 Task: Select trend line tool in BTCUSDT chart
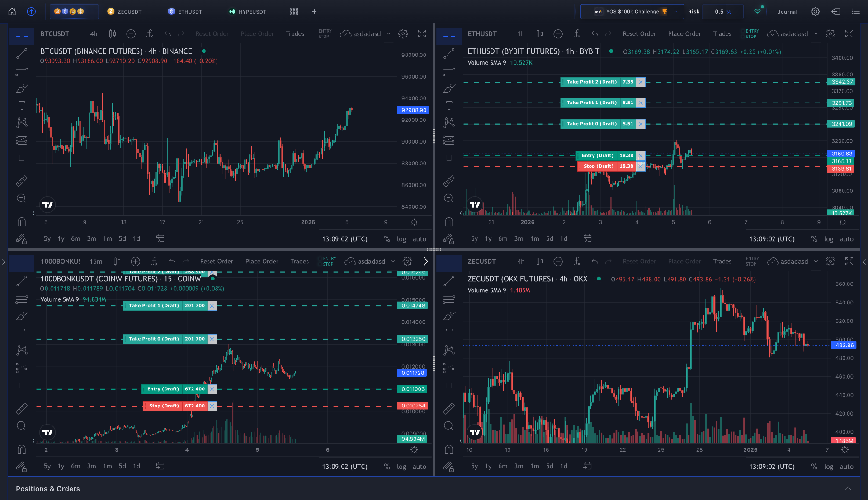pyautogui.click(x=22, y=54)
